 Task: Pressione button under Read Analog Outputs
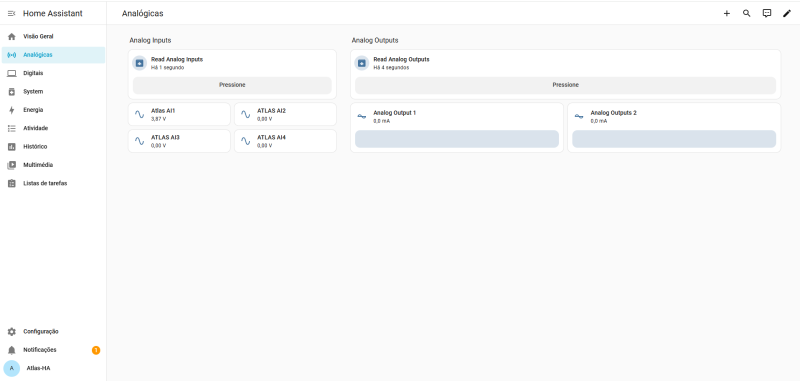coord(565,85)
